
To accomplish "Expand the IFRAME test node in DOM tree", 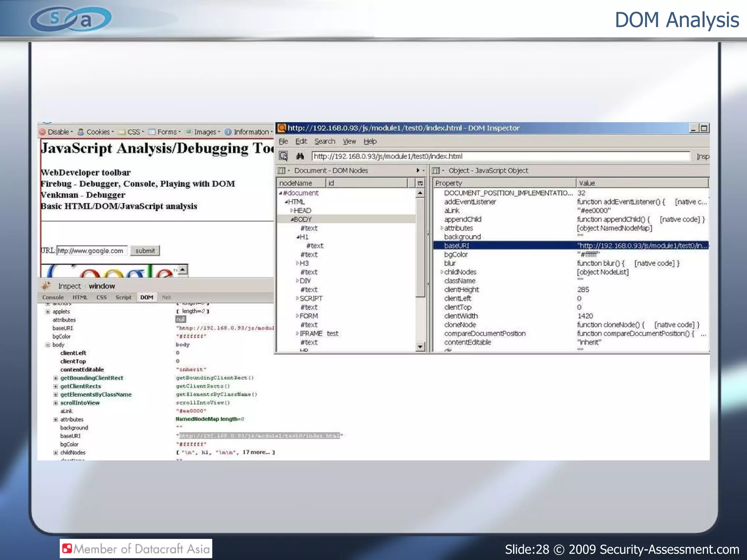I will click(x=298, y=334).
